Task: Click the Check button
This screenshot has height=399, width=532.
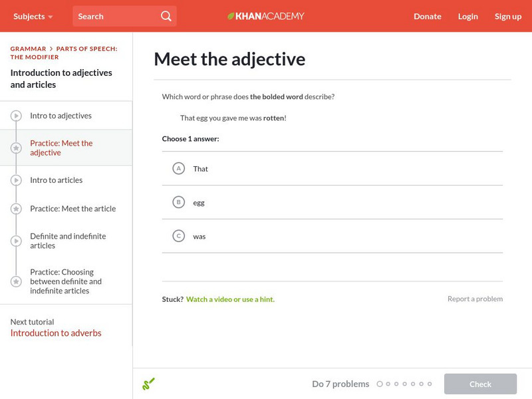Action: [x=480, y=384]
